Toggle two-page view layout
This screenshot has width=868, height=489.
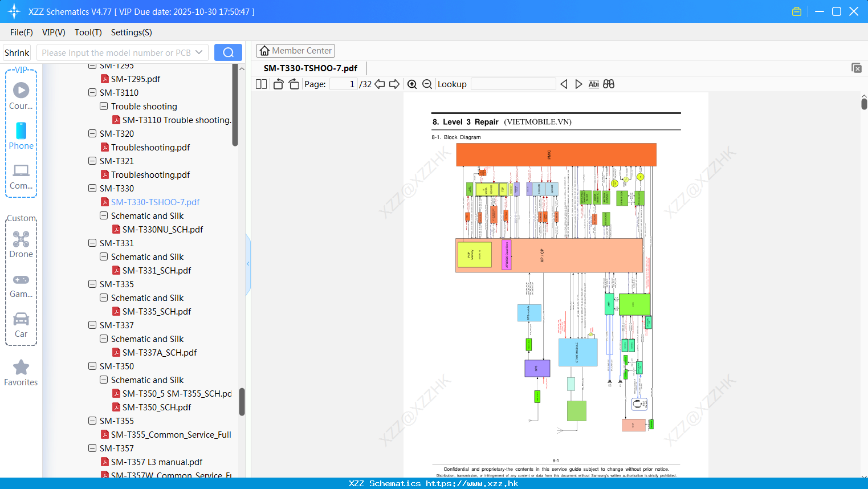[261, 84]
